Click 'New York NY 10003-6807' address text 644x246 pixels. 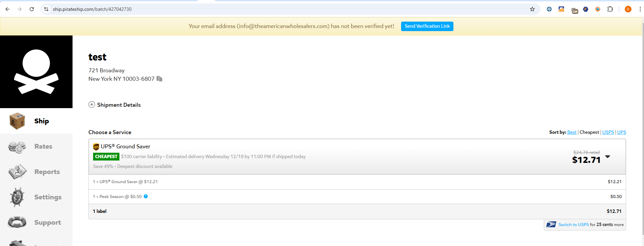[121, 79]
